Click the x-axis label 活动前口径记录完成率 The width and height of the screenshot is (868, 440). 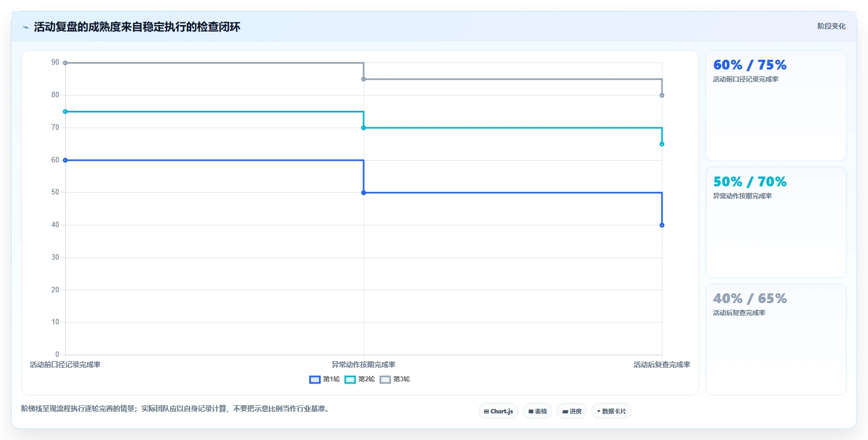coord(65,364)
